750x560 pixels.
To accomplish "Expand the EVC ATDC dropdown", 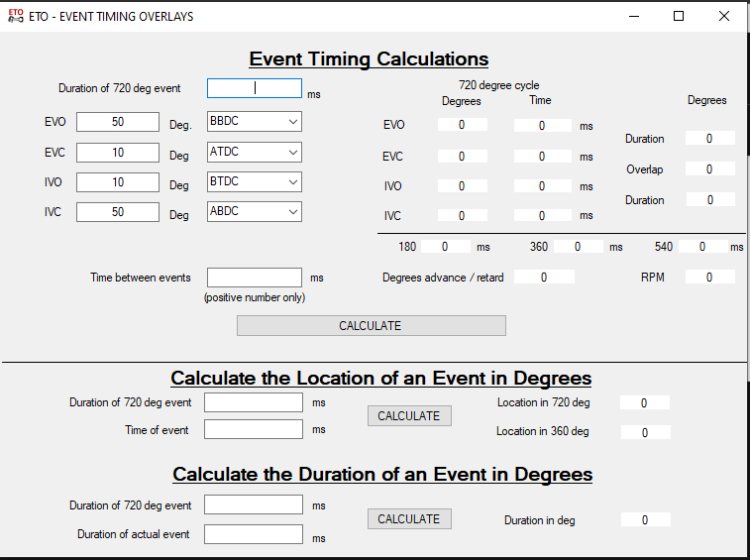I will click(254, 153).
